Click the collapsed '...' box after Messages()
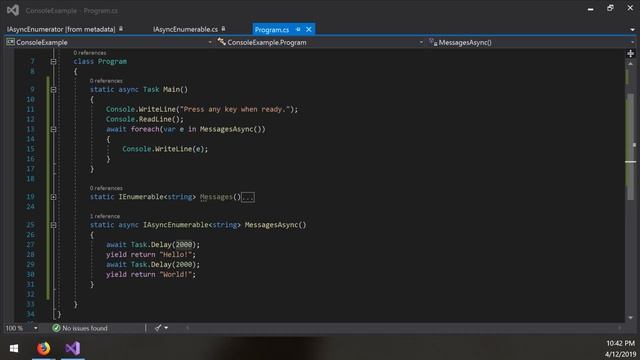The height and width of the screenshot is (360, 640). coord(248,198)
